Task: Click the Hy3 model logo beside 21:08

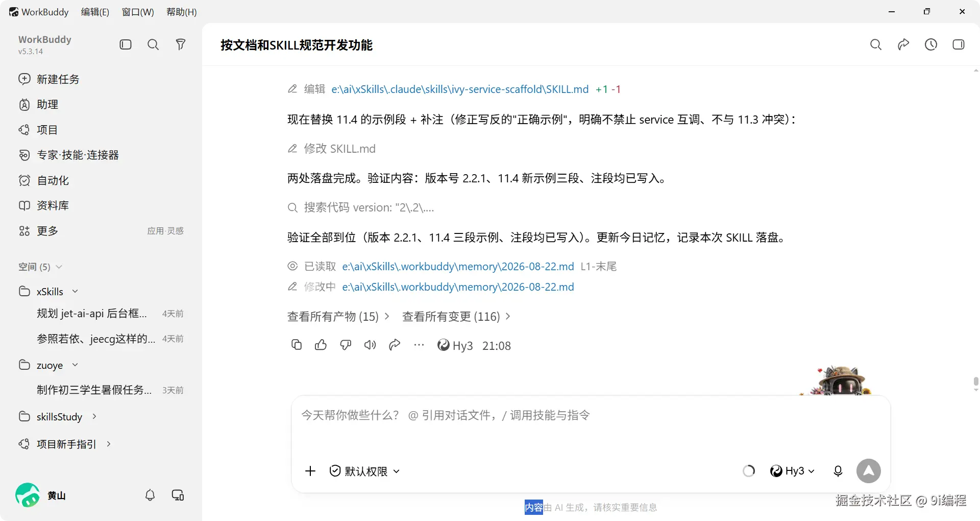Action: [444, 345]
